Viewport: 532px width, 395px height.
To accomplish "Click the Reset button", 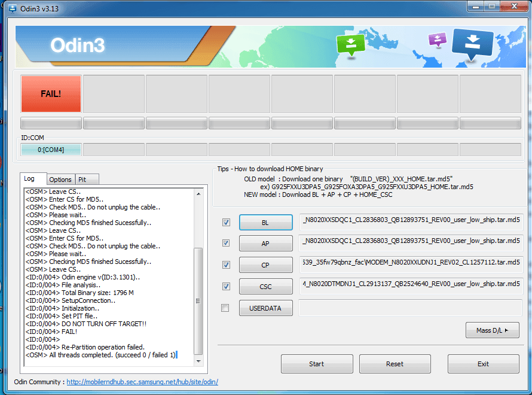I will pos(395,364).
